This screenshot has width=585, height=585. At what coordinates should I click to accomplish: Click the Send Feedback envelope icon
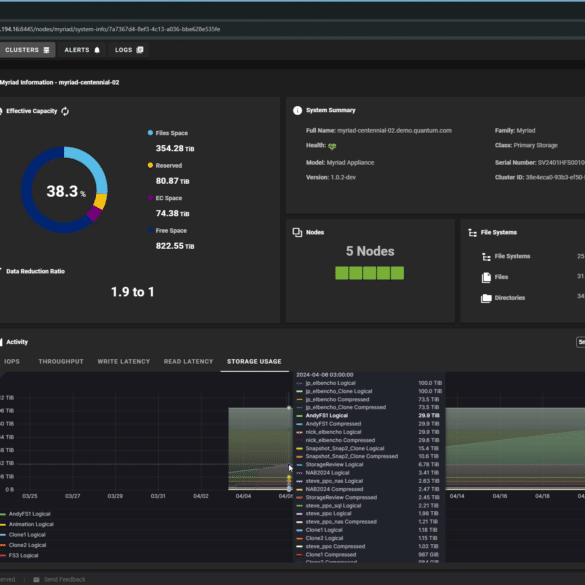pos(36,579)
